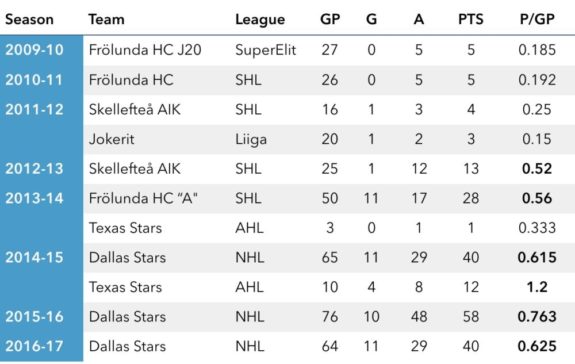Select the GP column header
Viewport: 575px width, 364px height.
pos(330,19)
